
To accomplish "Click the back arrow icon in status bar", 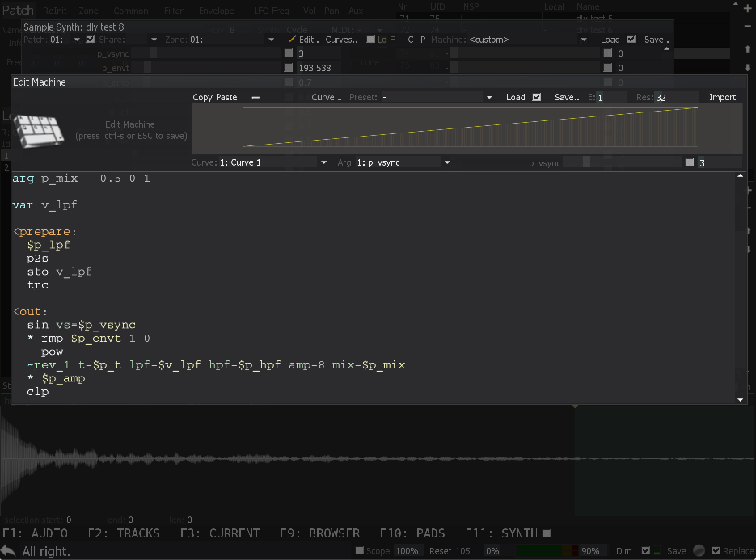I will click(x=9, y=551).
